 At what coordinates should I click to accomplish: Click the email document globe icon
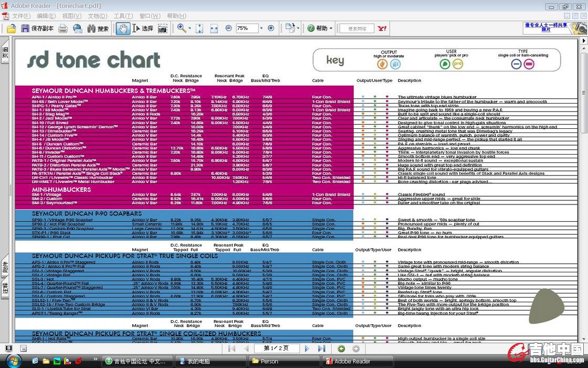pyautogui.click(x=78, y=28)
